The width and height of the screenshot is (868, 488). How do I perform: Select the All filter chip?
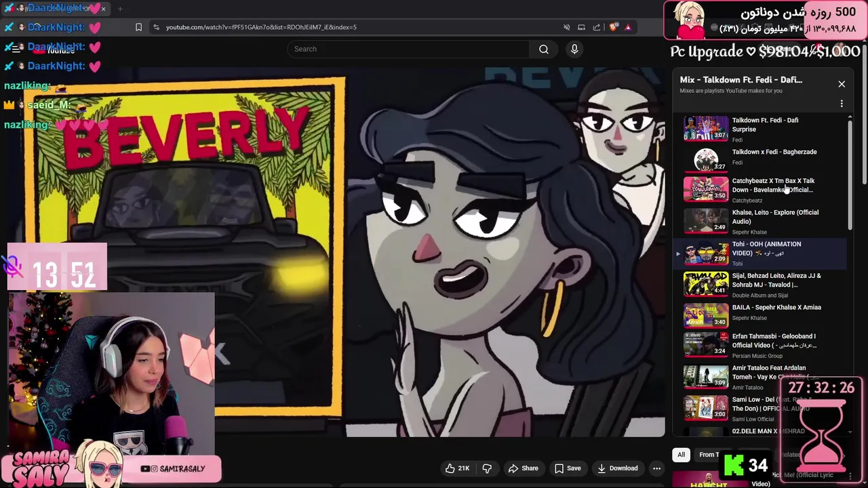point(681,455)
